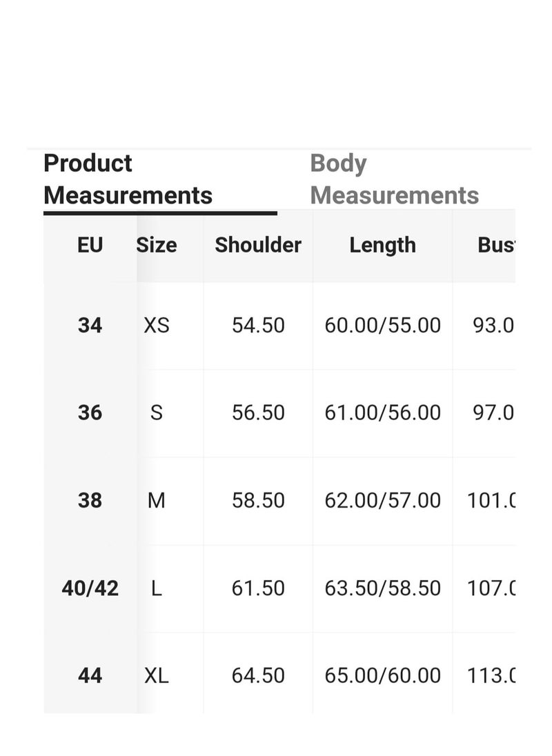Click the shoulder value 58.50
This screenshot has width=552, height=756.
pos(258,501)
